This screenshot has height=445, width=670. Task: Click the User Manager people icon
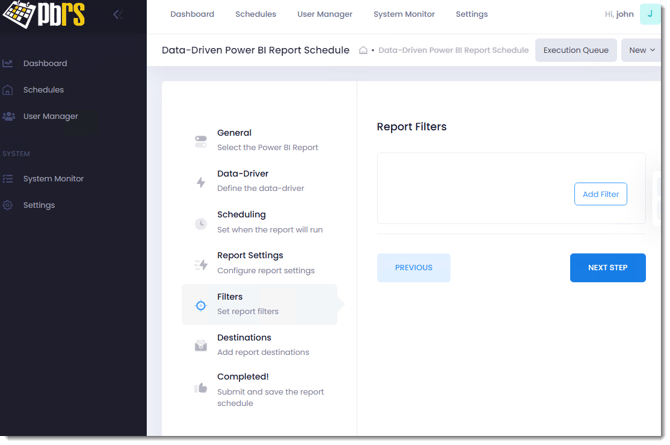pos(8,116)
